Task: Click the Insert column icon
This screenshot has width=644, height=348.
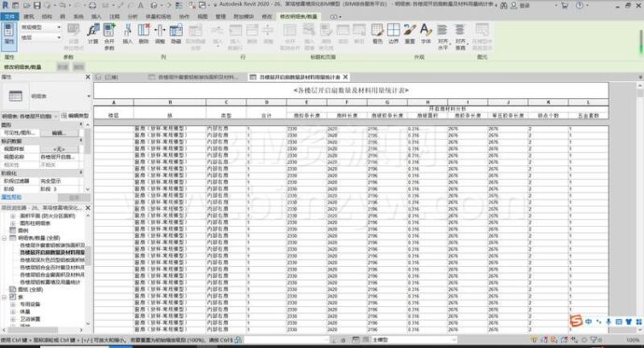Action: coord(127,34)
